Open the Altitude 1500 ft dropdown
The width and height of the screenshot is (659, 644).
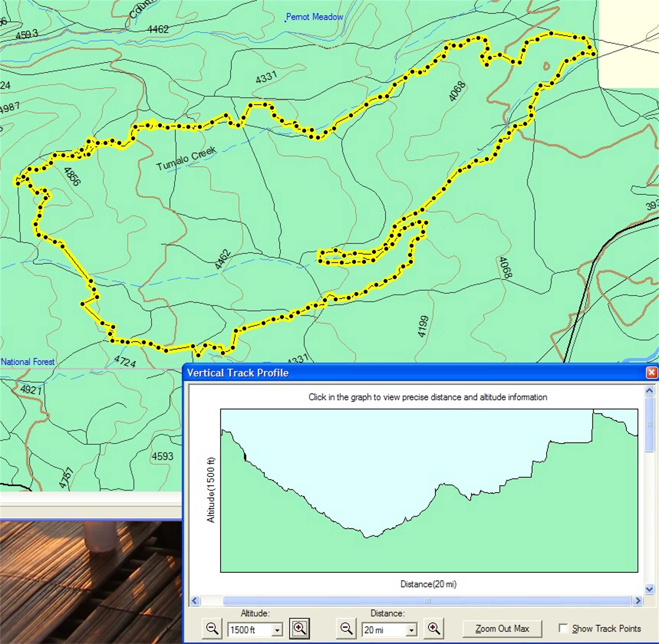click(x=277, y=630)
